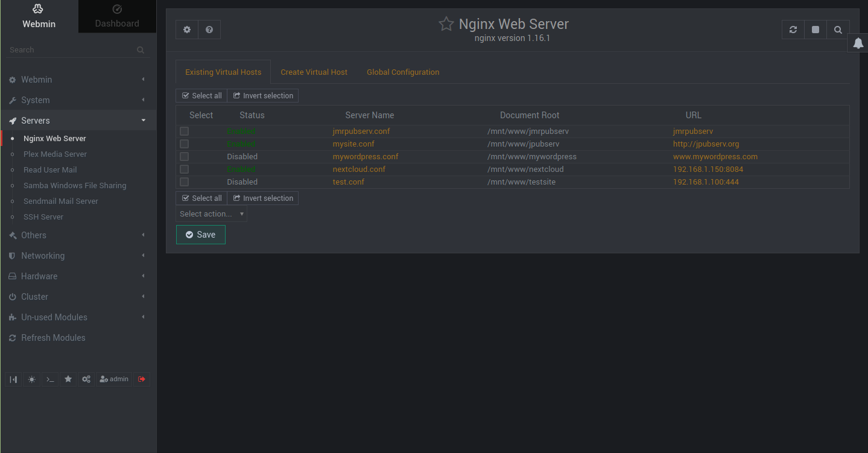Open the help question mark icon

point(209,30)
